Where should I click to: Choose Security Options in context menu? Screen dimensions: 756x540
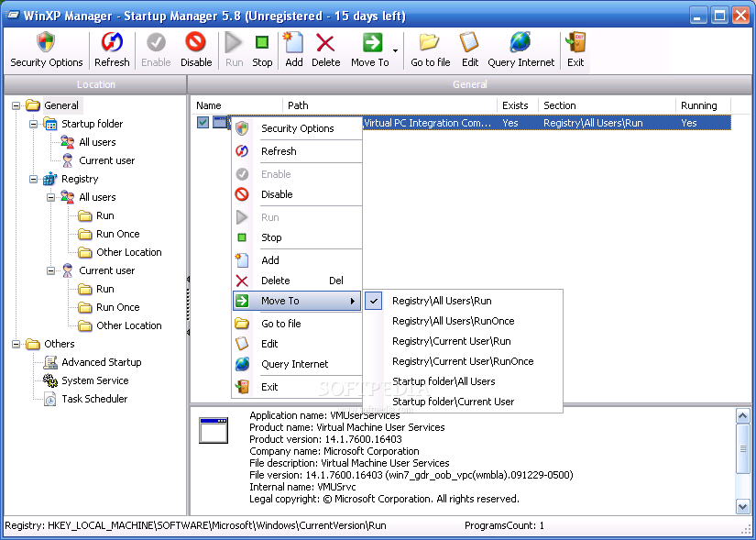point(297,128)
